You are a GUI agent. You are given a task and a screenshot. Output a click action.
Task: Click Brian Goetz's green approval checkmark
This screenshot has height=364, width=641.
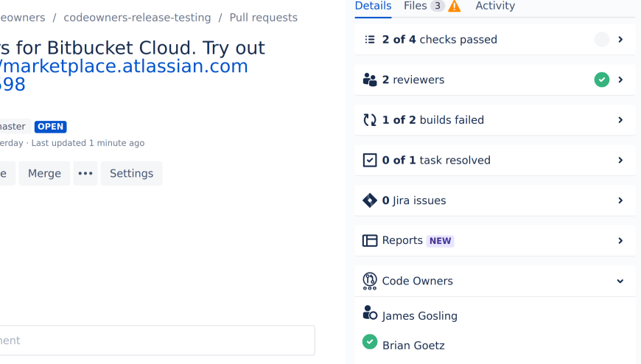[370, 342]
